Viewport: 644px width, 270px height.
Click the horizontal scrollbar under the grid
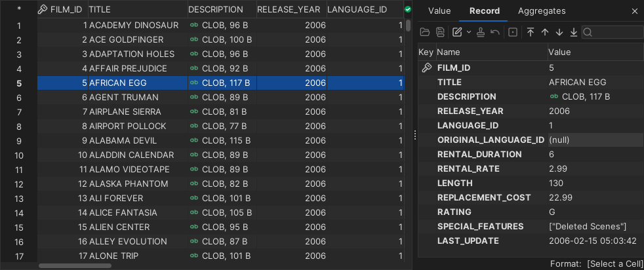(x=75, y=265)
